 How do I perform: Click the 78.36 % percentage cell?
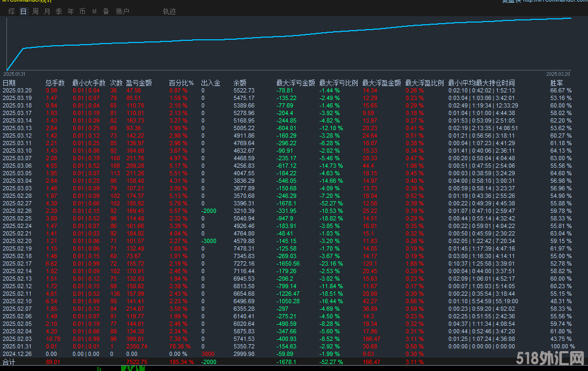[x=180, y=346]
